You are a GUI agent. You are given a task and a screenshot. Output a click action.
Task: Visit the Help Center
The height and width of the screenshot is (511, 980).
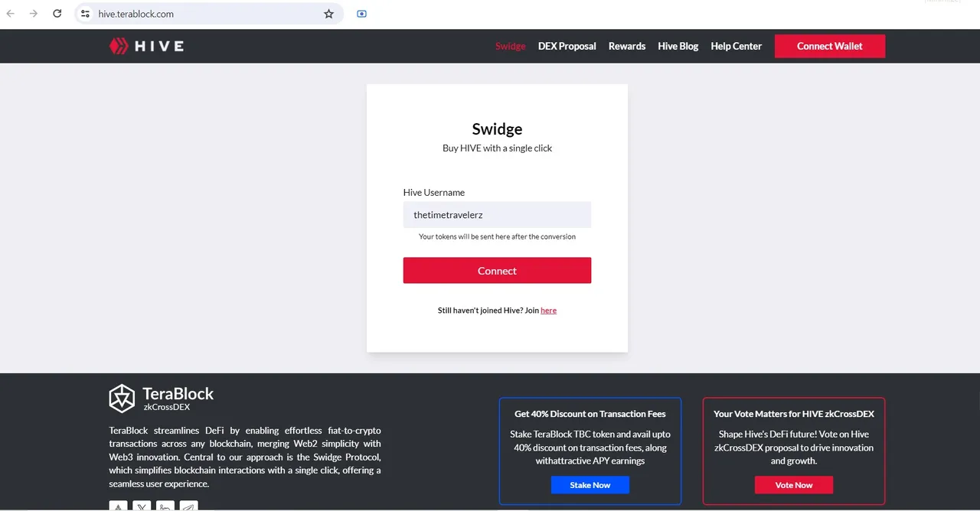[x=737, y=46]
